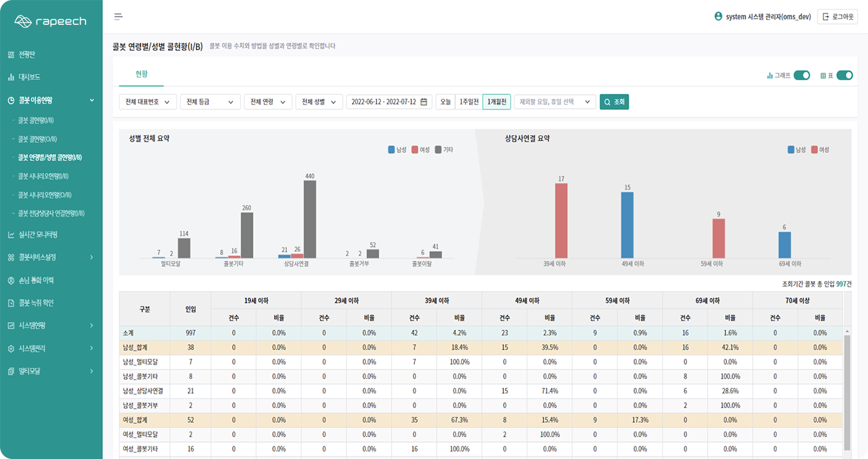Viewport: 868px width, 459px height.
Task: Expand the 시스템현황 sidebar submenu chevron
Action: tap(92, 325)
